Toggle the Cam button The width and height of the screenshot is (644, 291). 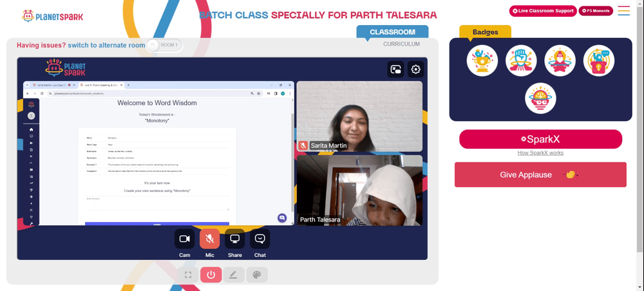[x=184, y=239]
